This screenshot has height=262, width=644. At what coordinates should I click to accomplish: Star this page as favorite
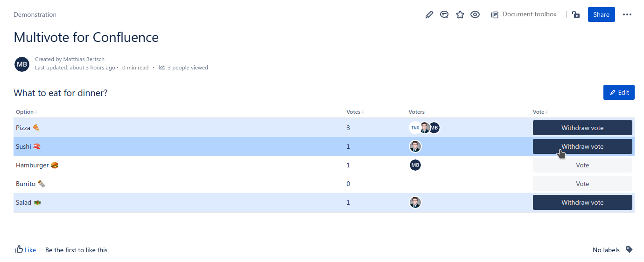(460, 14)
